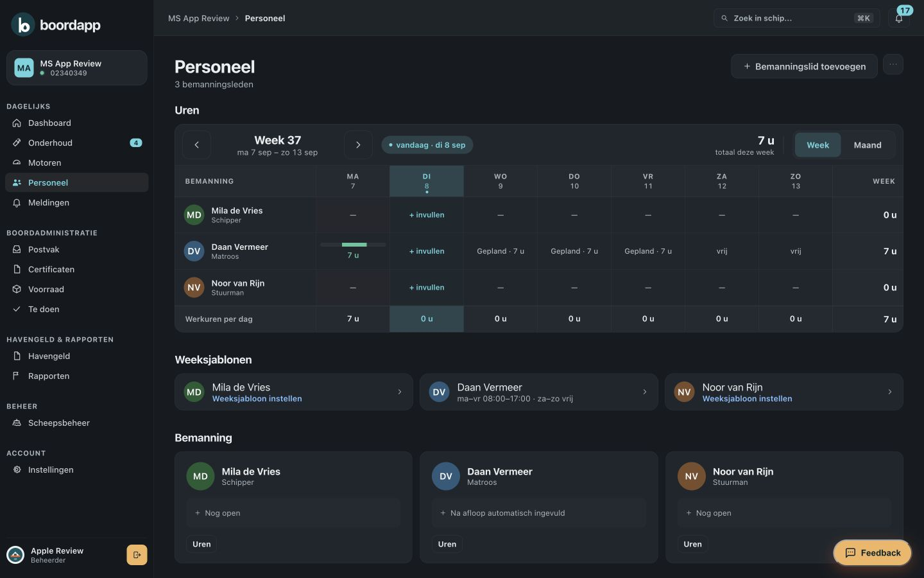Jump to vandaag di 8 sep
This screenshot has height=578, width=924.
pos(427,145)
